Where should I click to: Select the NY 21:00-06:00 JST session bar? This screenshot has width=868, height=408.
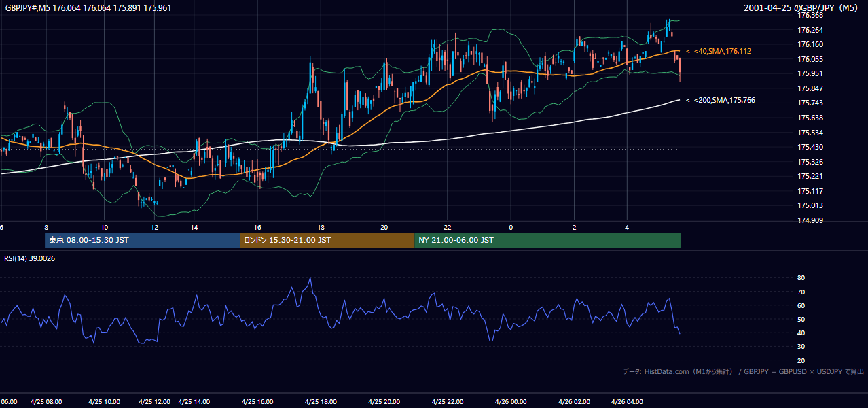547,240
